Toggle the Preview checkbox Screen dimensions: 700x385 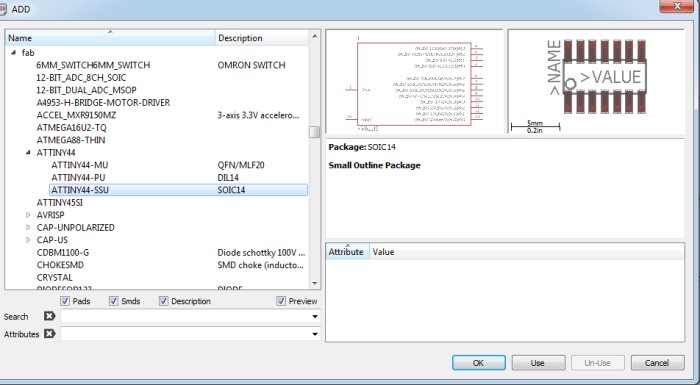click(x=281, y=301)
